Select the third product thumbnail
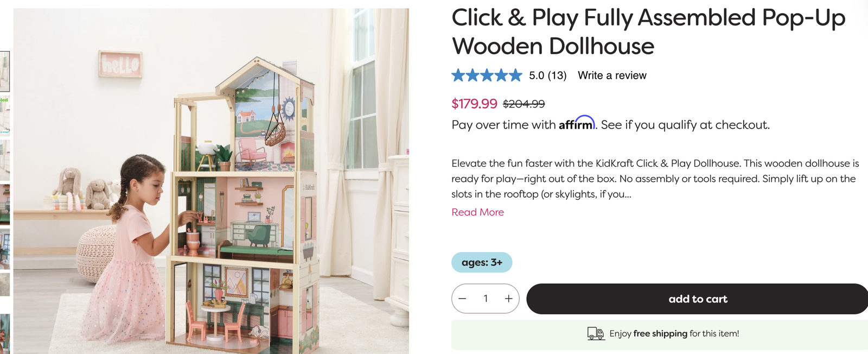The image size is (868, 354). click(x=5, y=160)
